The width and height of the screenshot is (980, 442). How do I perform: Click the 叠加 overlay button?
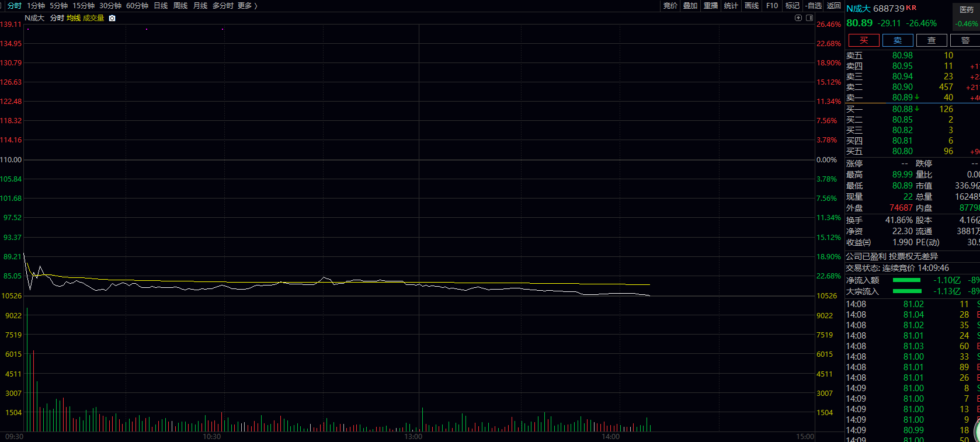(x=690, y=5)
